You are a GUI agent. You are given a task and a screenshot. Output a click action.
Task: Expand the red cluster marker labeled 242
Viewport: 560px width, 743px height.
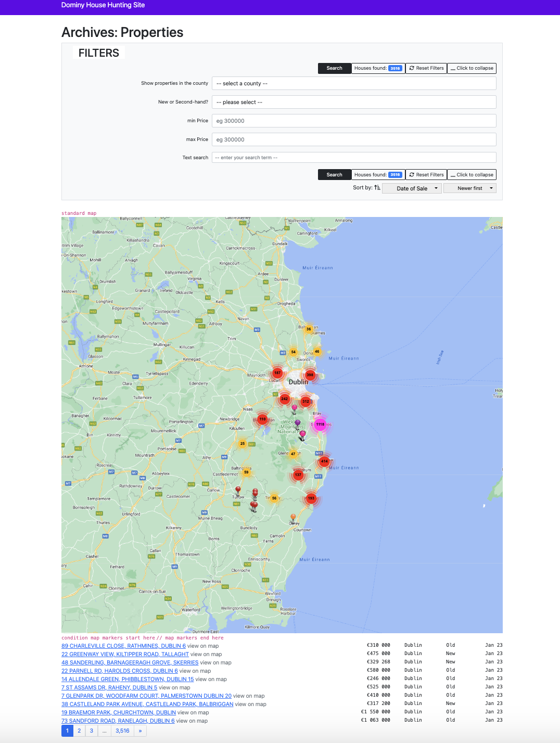(x=284, y=399)
